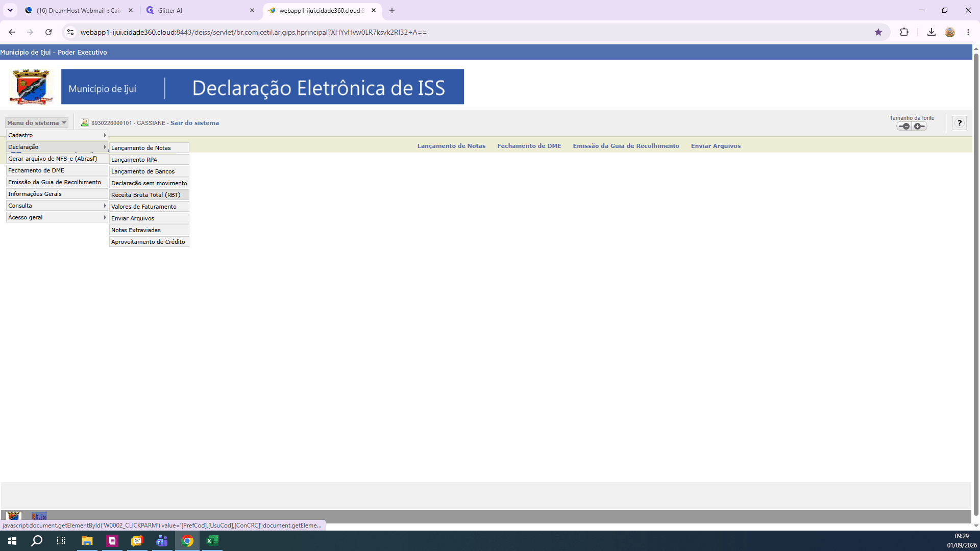980x551 pixels.
Task: Open Microsoft Teams from taskbar
Action: click(162, 541)
